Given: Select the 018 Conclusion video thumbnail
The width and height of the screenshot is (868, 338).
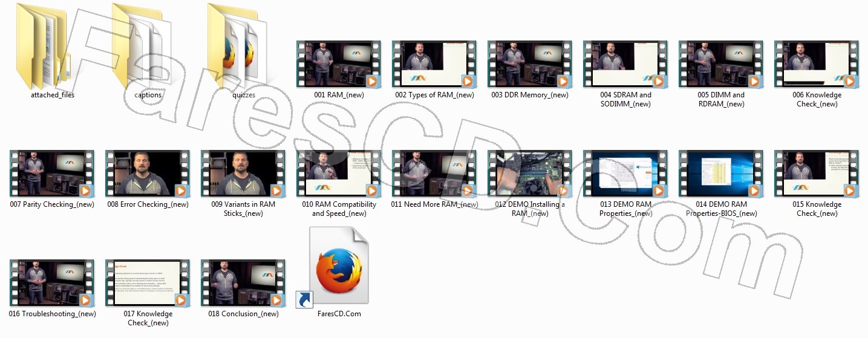Looking at the screenshot, I should click(243, 283).
